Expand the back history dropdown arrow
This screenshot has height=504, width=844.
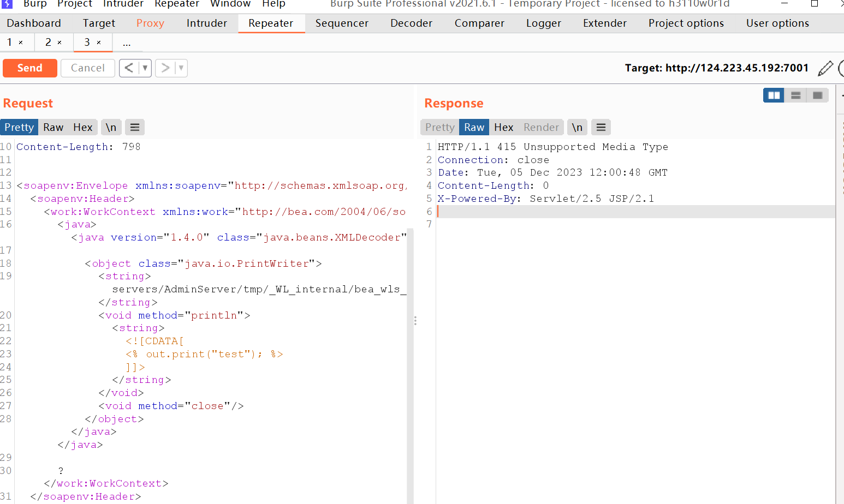point(145,68)
